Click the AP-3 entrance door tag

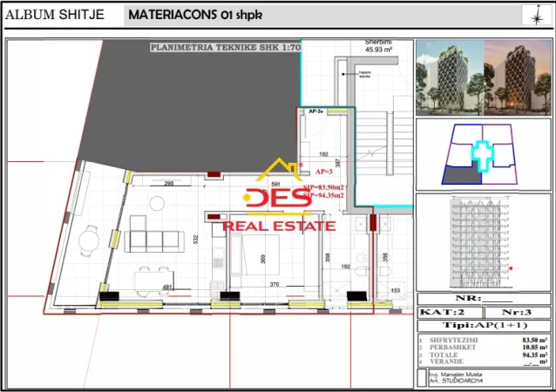(315, 112)
